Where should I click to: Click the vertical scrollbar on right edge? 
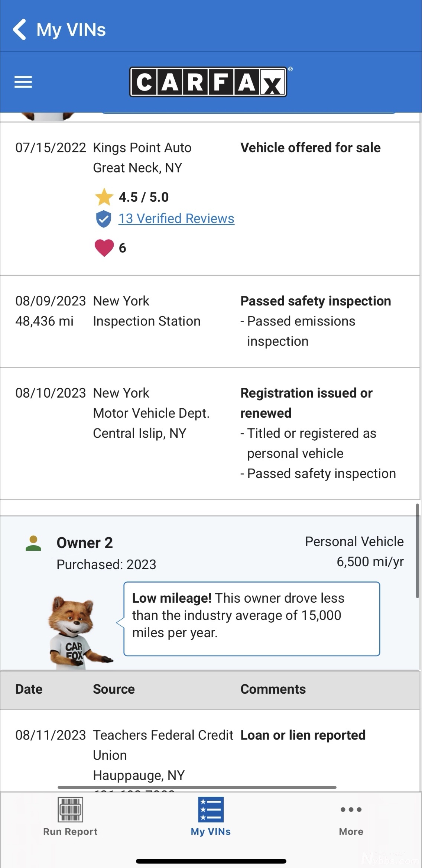click(x=418, y=550)
